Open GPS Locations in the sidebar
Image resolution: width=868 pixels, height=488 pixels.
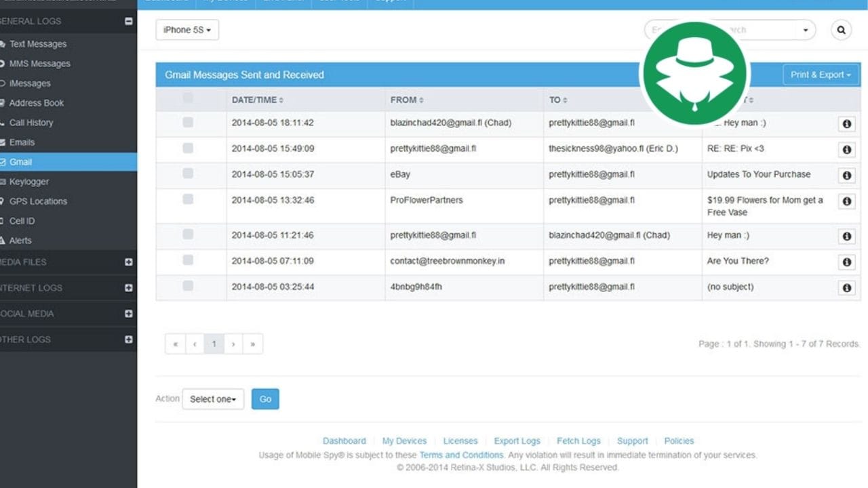pos(38,201)
